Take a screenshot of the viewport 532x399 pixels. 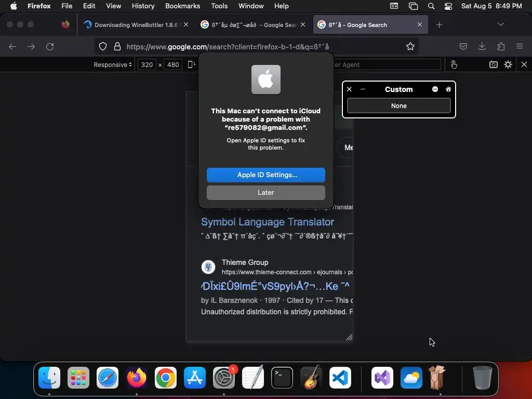tap(494, 64)
